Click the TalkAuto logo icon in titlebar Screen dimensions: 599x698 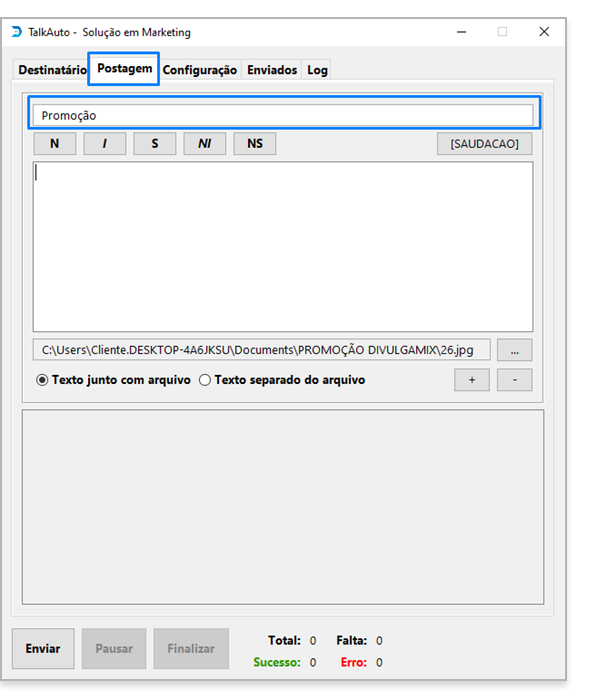point(16,32)
